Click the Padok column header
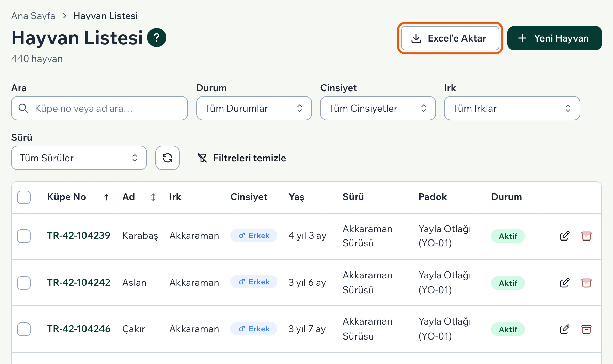 [x=433, y=197]
